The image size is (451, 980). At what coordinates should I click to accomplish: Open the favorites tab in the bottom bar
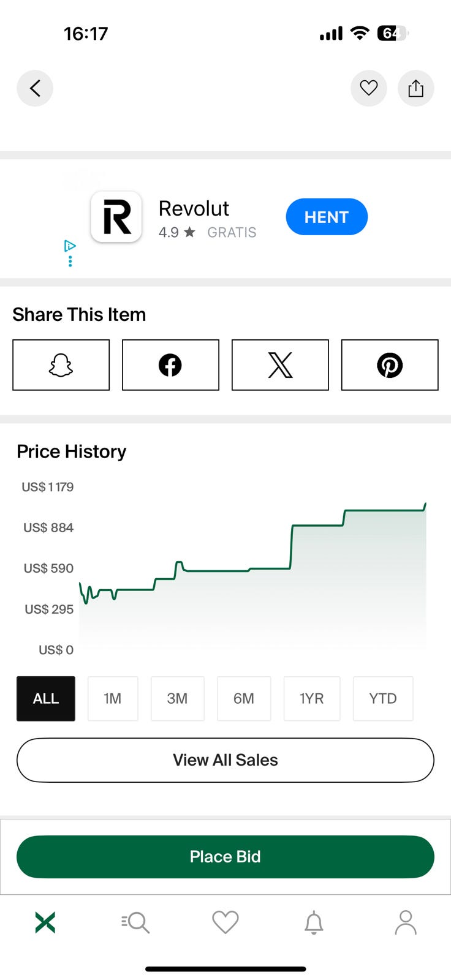[x=225, y=922]
